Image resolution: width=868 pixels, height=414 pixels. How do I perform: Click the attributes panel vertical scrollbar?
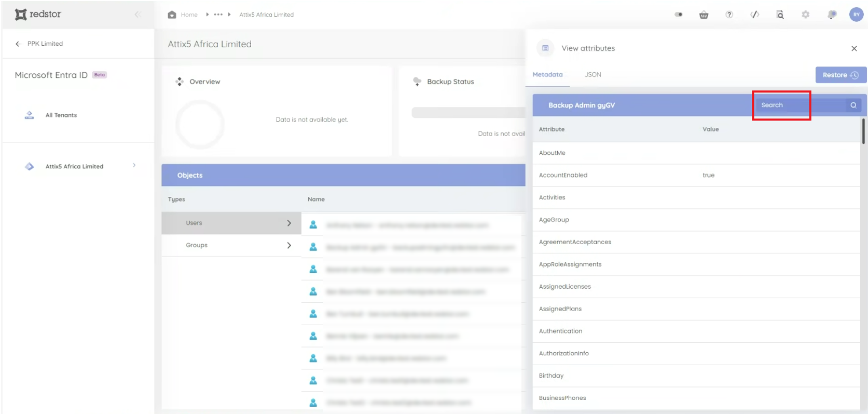pyautogui.click(x=863, y=131)
